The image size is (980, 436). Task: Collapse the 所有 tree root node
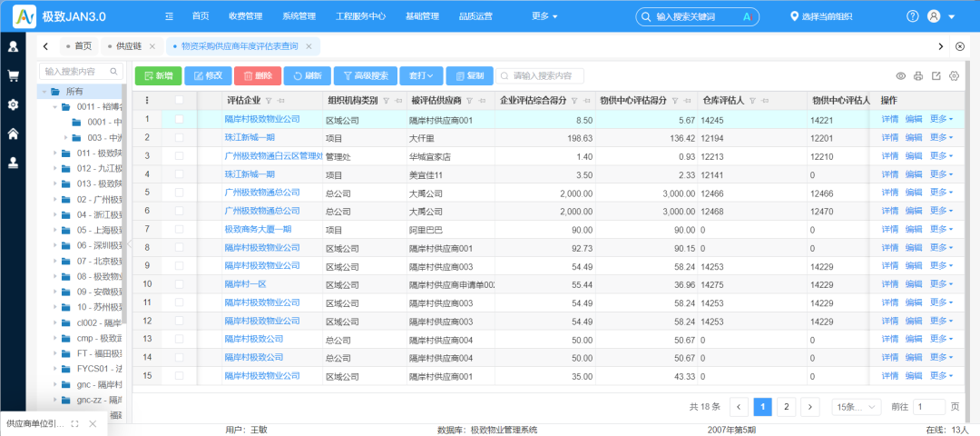[x=44, y=92]
